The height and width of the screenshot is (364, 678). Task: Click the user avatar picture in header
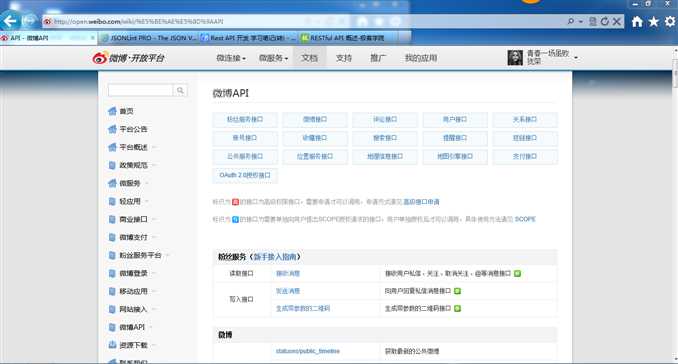click(515, 57)
